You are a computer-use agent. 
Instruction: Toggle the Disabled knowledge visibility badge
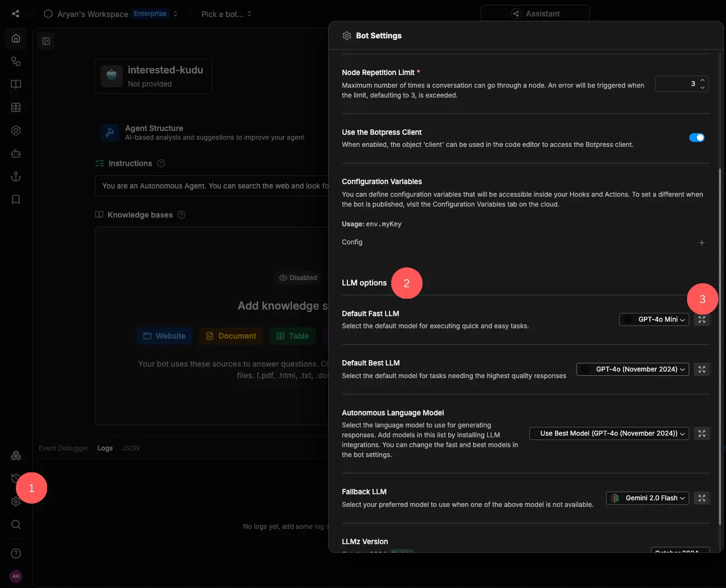(298, 278)
